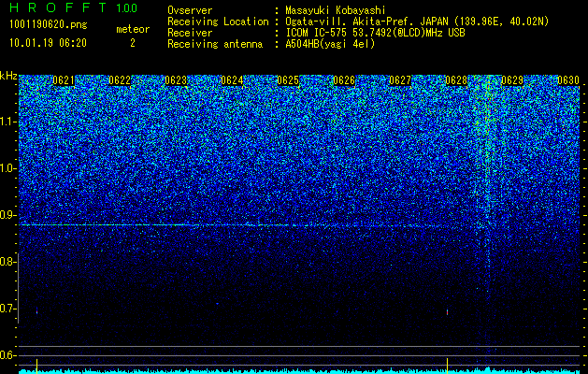Click the kHz axis unit label
The height and width of the screenshot is (374, 588).
pos(8,76)
